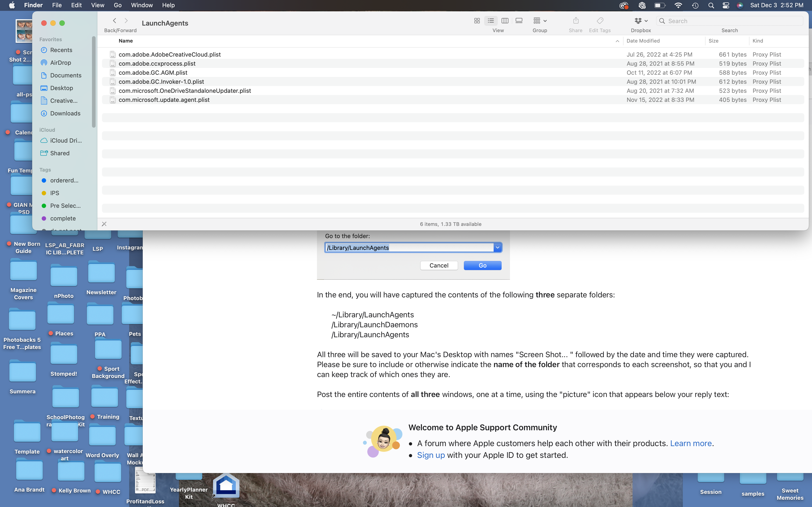Select the blue orderered tag
The width and height of the screenshot is (812, 507).
64,180
